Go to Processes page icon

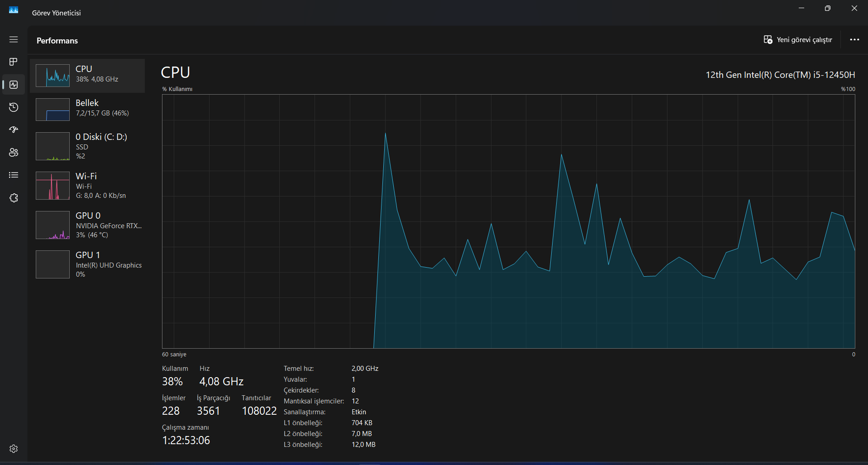(14, 62)
